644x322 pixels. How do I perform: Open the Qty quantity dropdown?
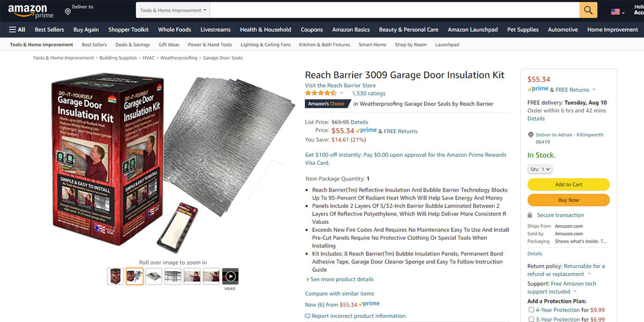[540, 169]
